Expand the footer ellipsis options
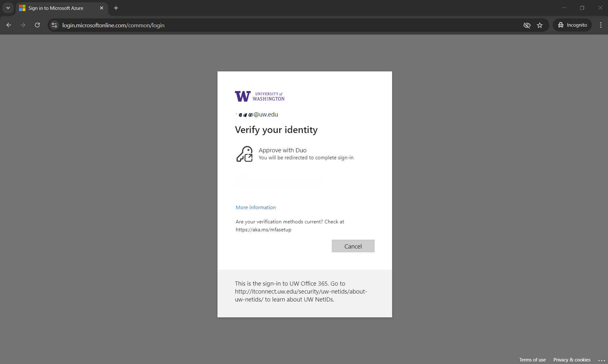This screenshot has width=608, height=364. tap(601, 360)
